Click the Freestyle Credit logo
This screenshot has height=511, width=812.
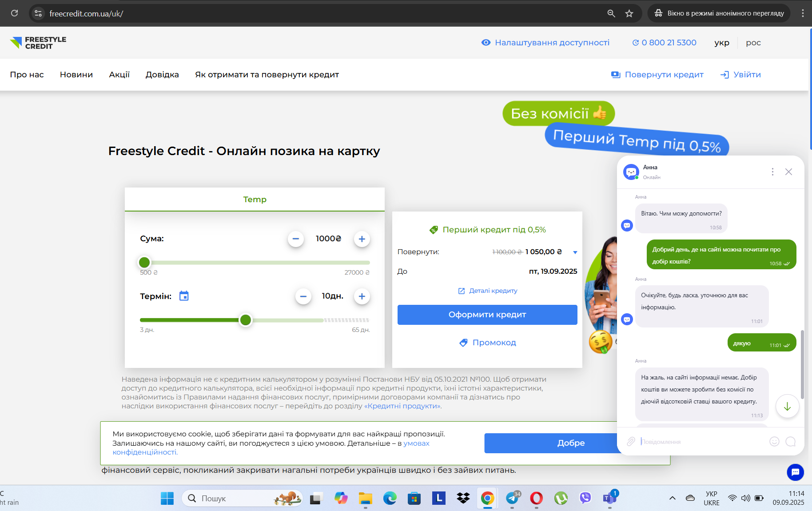pyautogui.click(x=38, y=43)
